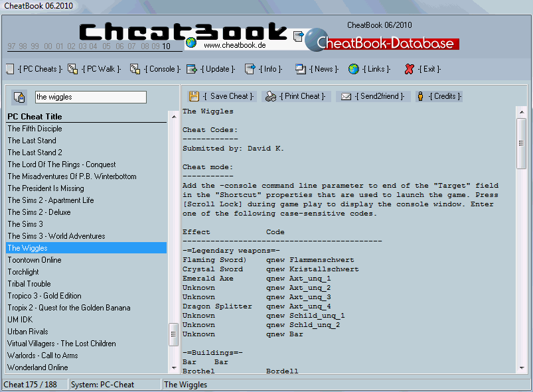Viewport: 533px width, 392px height.
Task: Click the search icon beside the search box
Action: [19, 97]
